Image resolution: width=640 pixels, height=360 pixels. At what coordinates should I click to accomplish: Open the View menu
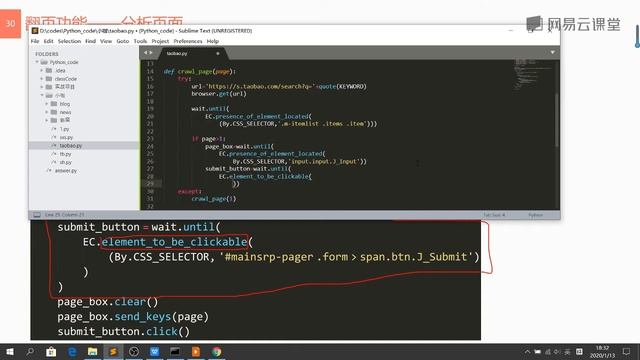[106, 41]
